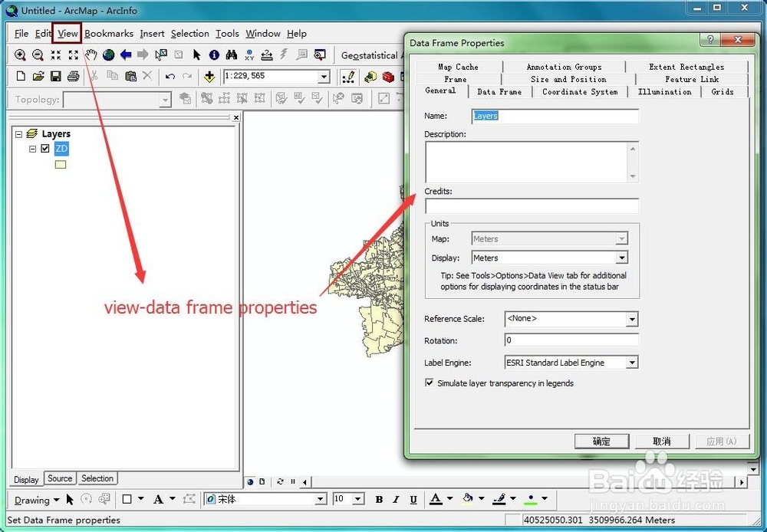Select the Measure tool
Viewport: 767px width, 532px height.
267,54
